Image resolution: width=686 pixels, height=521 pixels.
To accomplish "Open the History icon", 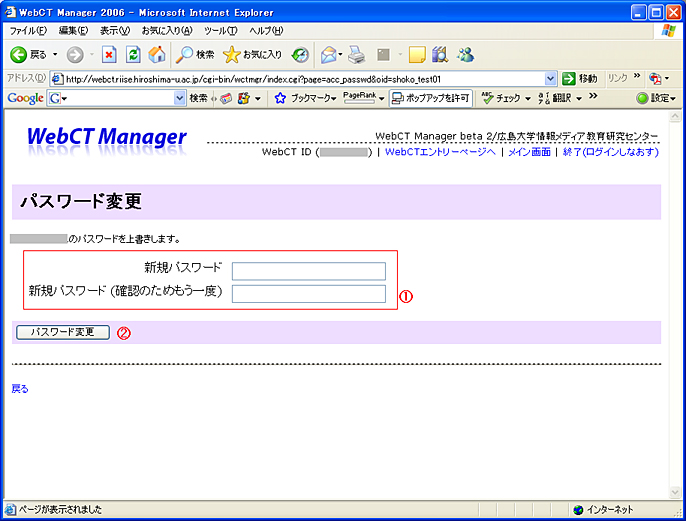I will 300,55.
